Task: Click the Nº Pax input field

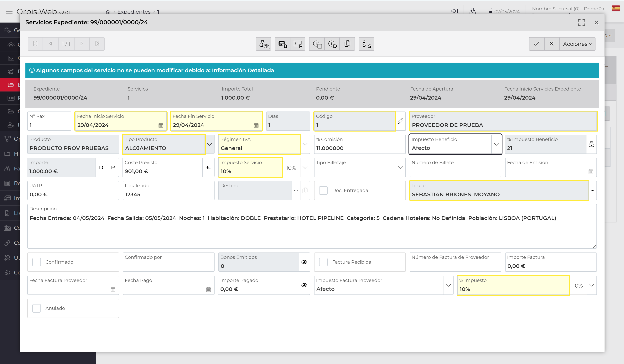Action: tap(49, 121)
